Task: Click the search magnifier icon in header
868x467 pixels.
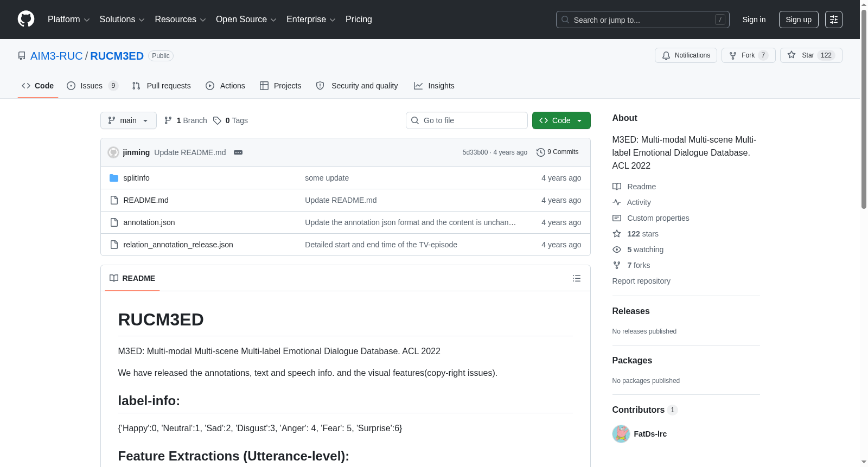Action: tap(565, 20)
